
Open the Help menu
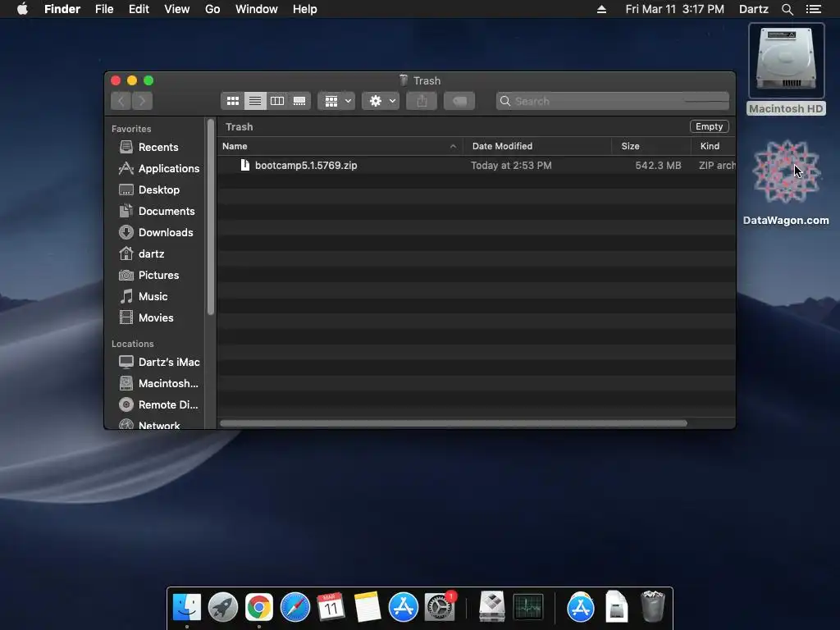coord(305,9)
